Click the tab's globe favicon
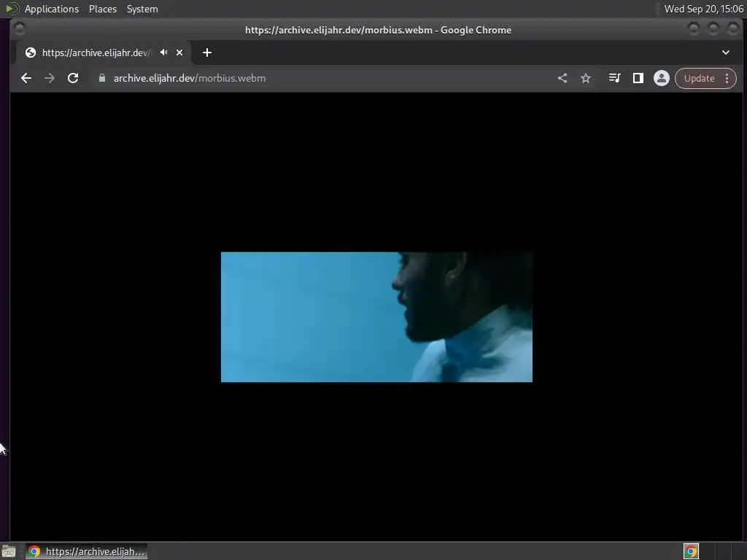747x560 pixels. (31, 52)
